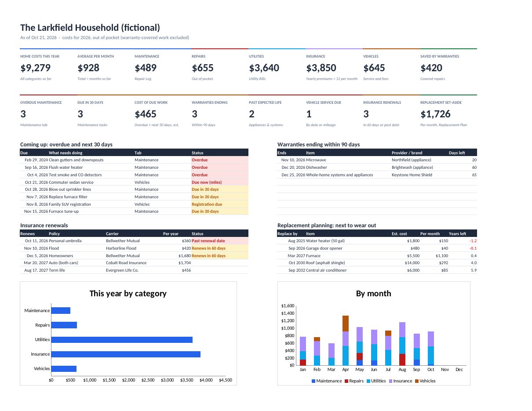This screenshot has height=411, width=532.
Task: Click the Replace by column header
Action: tap(288, 234)
